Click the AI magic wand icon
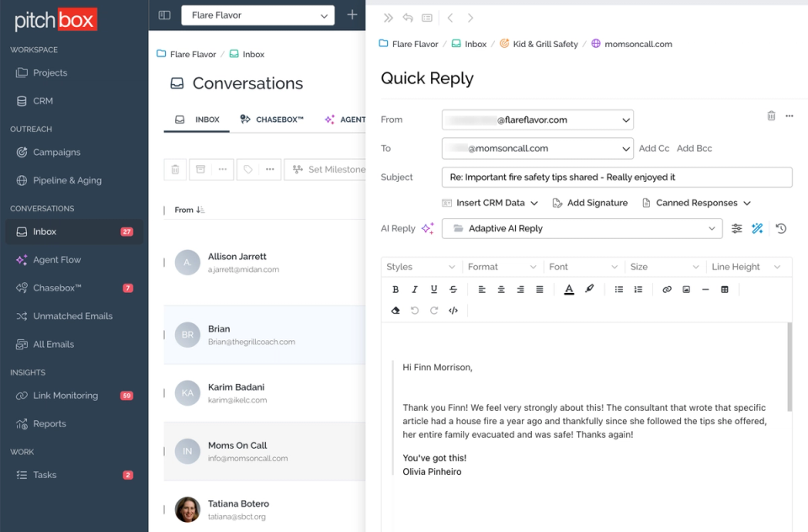Screen dimensions: 808x532 [x=757, y=228]
